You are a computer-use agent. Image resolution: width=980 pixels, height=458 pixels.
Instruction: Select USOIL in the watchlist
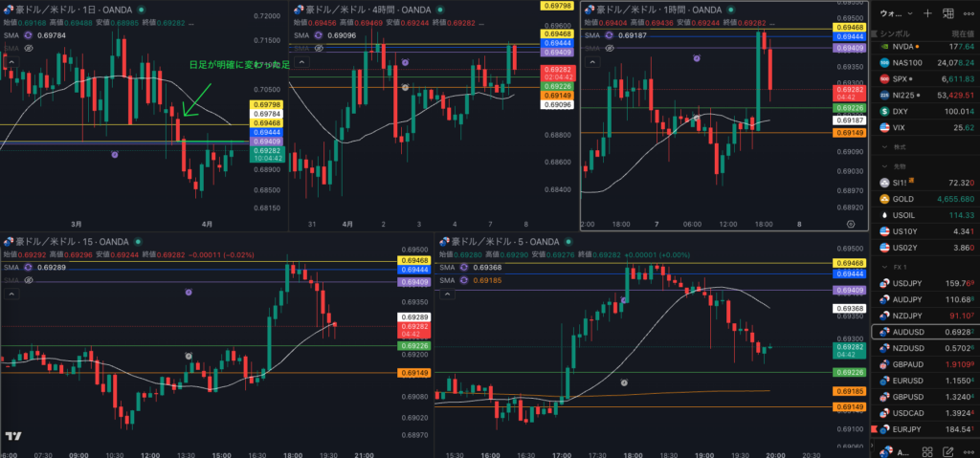pos(924,215)
